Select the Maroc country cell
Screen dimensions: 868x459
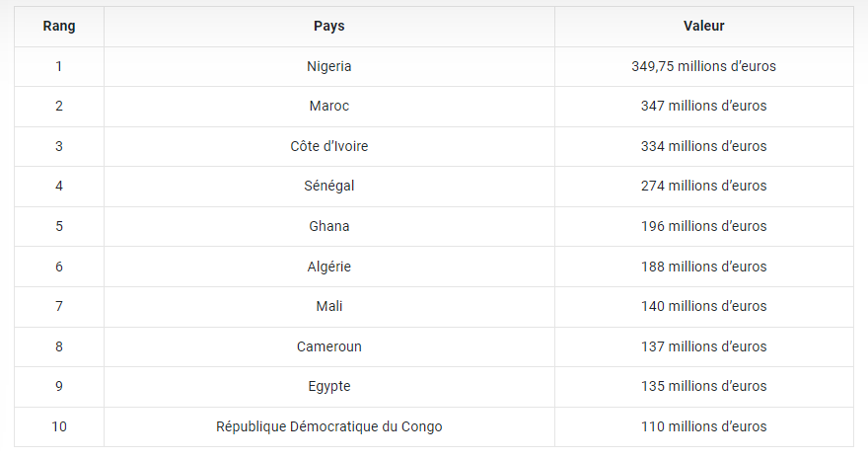point(329,106)
